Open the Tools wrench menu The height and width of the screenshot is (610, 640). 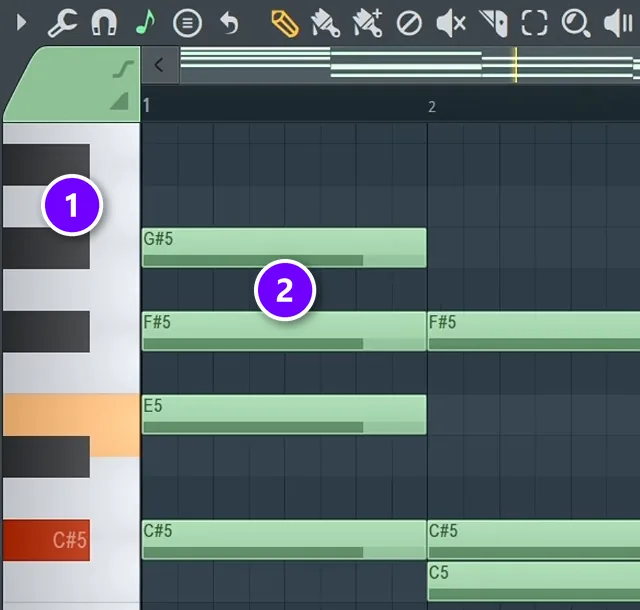coord(62,23)
